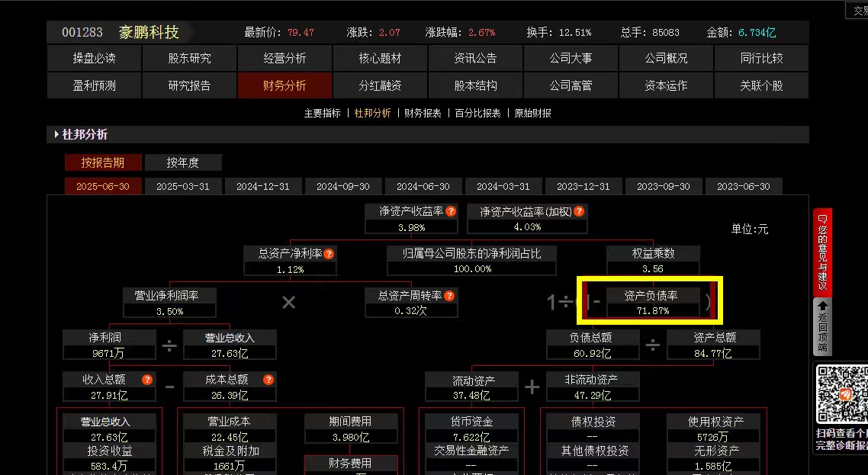
Task: Click the 使用权资产 box
Action: [714, 429]
